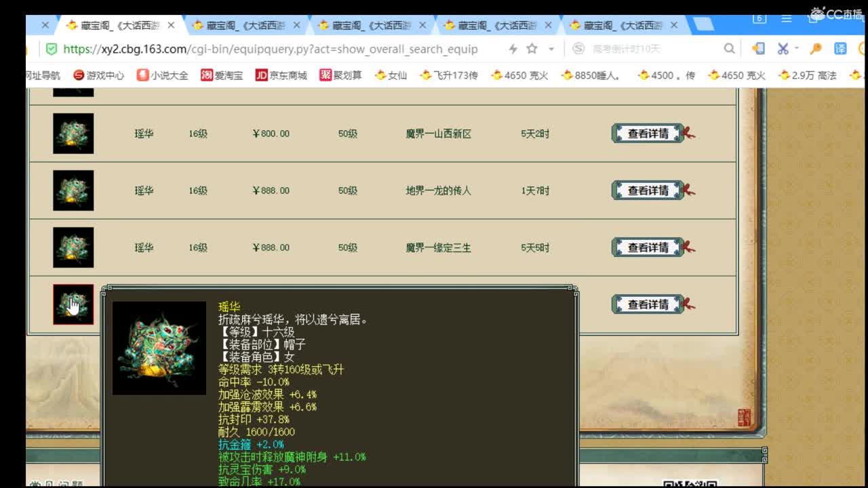Open the tab count box showing 6
Viewport: 868px width, 488px height.
(x=759, y=19)
